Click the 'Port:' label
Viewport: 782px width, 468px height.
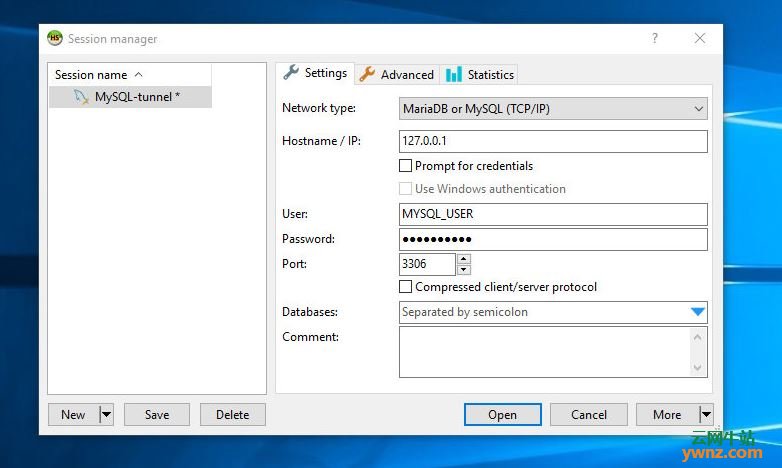click(x=294, y=263)
